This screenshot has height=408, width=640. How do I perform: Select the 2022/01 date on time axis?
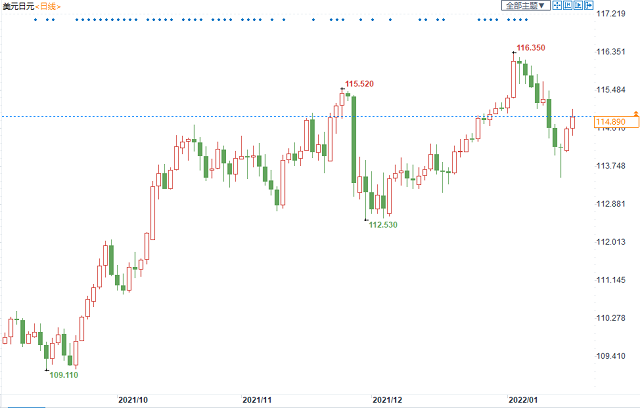pos(522,399)
